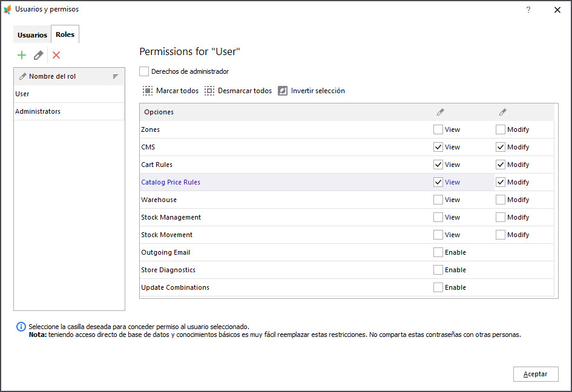572x392 pixels.
Task: Uncheck Catalog Price Rules Modify checkbox
Action: pos(501,182)
